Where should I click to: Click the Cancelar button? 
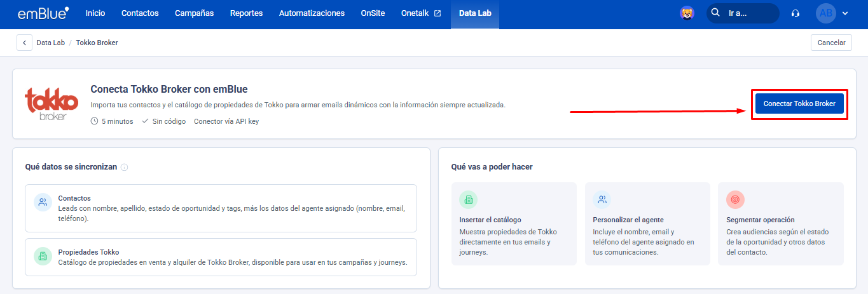pos(831,43)
